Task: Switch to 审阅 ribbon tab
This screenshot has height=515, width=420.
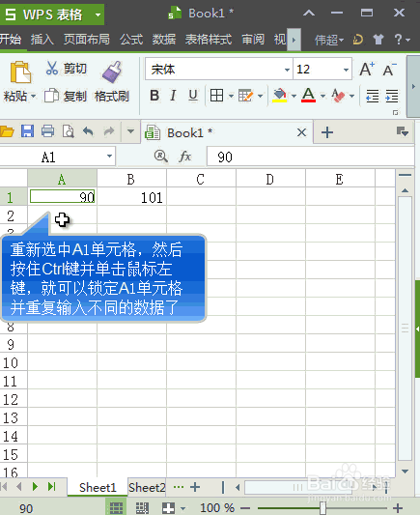Action: click(253, 40)
